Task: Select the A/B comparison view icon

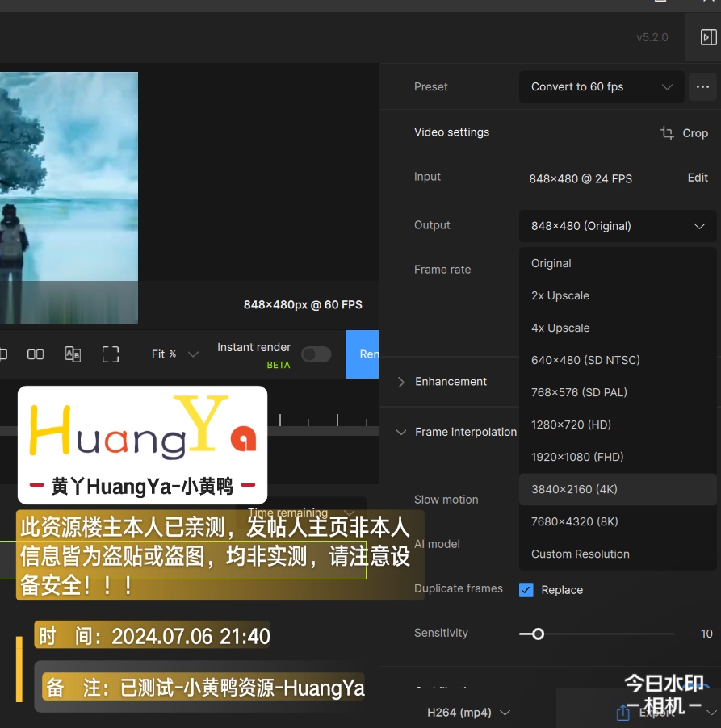Action: (73, 354)
